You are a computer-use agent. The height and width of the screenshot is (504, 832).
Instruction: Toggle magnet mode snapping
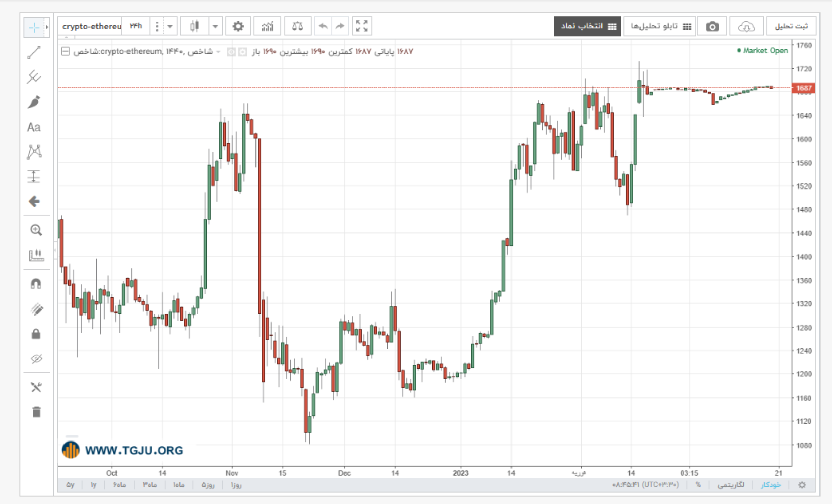tap(36, 284)
